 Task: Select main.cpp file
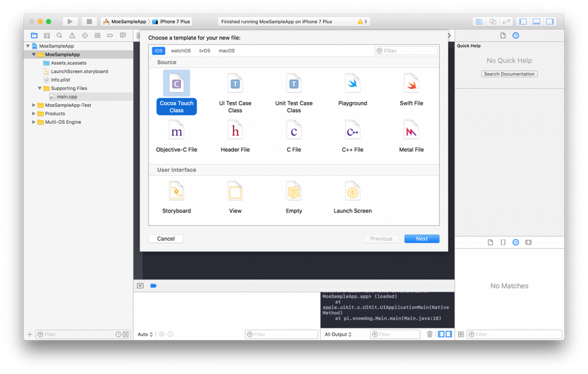click(67, 97)
